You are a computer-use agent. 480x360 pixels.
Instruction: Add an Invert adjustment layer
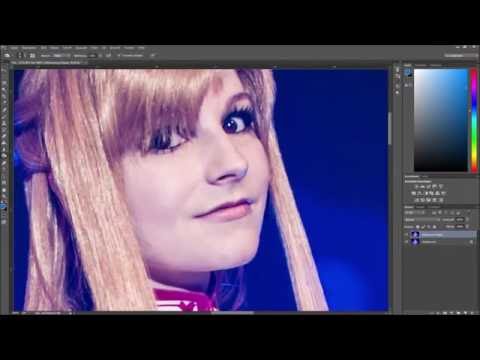coord(416,200)
